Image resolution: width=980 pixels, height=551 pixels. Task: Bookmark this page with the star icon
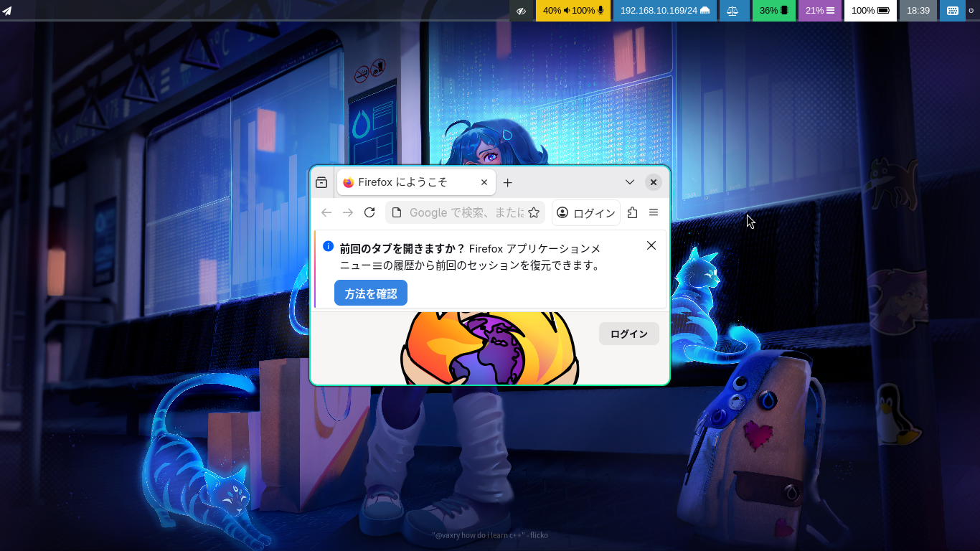coord(534,212)
